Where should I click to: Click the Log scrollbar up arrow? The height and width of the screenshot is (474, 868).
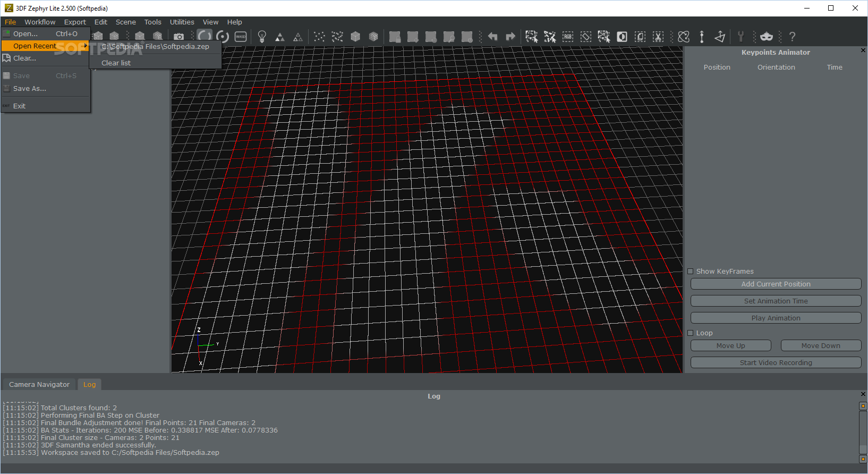coord(863,406)
